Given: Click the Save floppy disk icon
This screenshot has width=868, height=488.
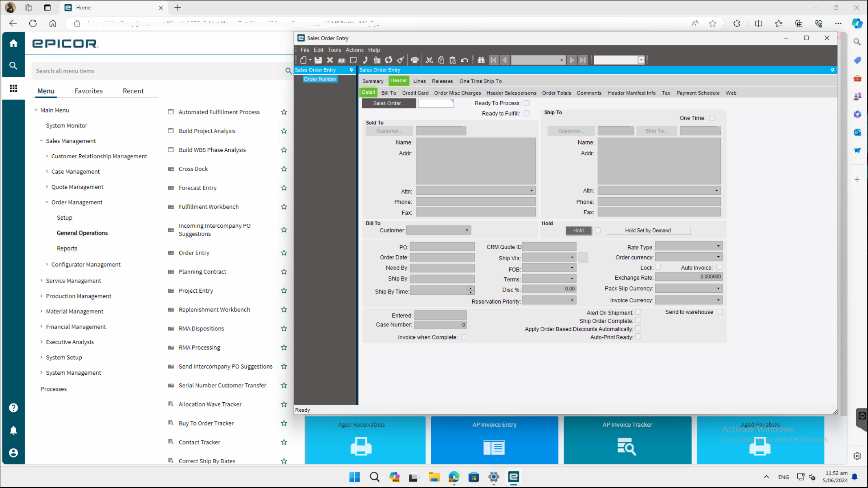Looking at the screenshot, I should 318,60.
